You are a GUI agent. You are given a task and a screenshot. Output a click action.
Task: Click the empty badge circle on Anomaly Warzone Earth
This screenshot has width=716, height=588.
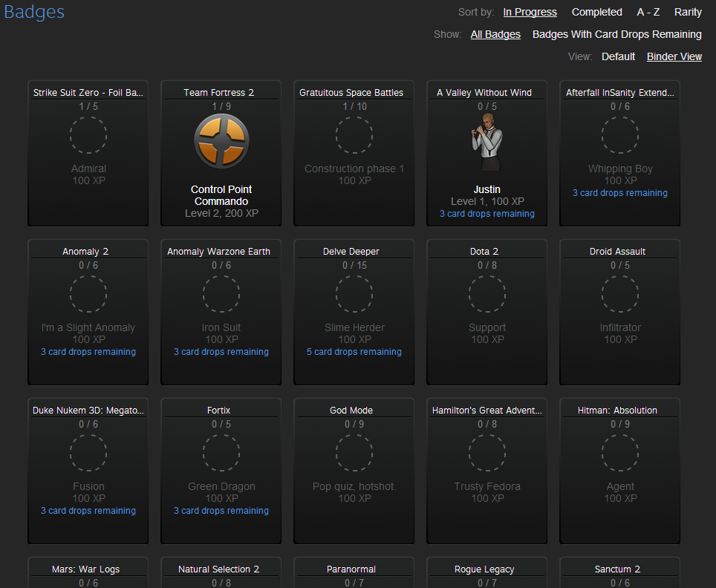click(x=221, y=294)
